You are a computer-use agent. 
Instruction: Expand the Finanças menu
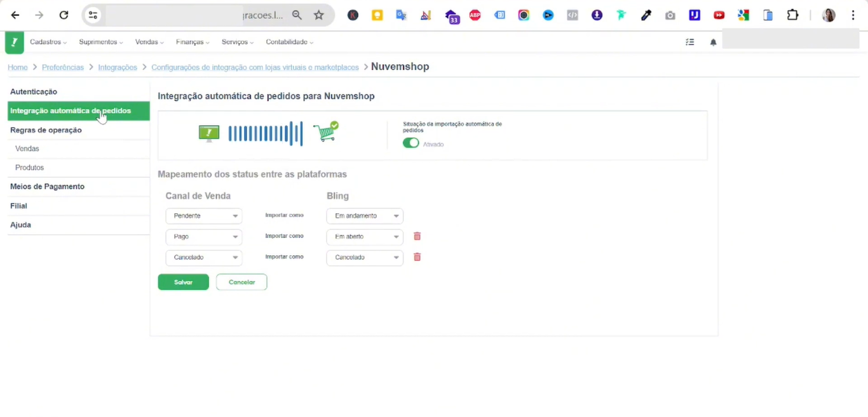(x=193, y=42)
